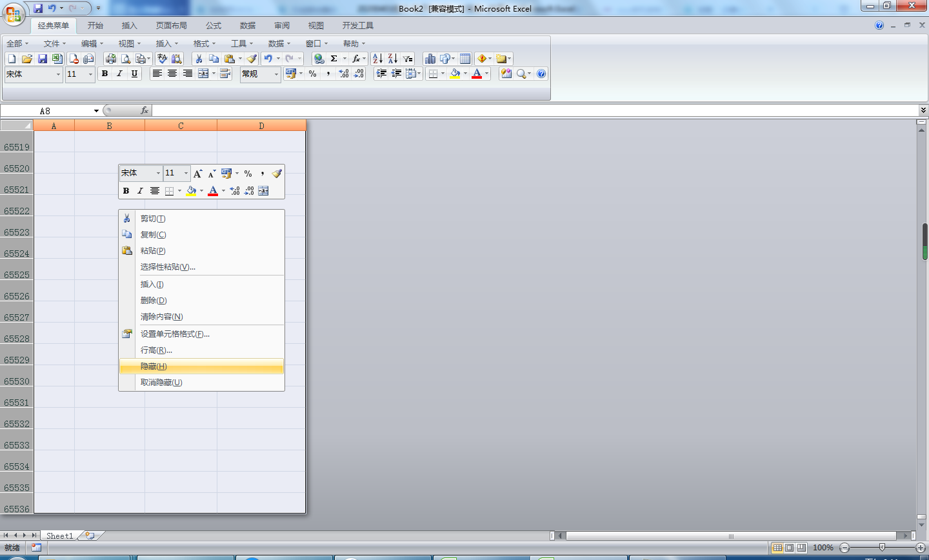
Task: Click the Percent Style button in the classic toolbar
Action: point(313,74)
